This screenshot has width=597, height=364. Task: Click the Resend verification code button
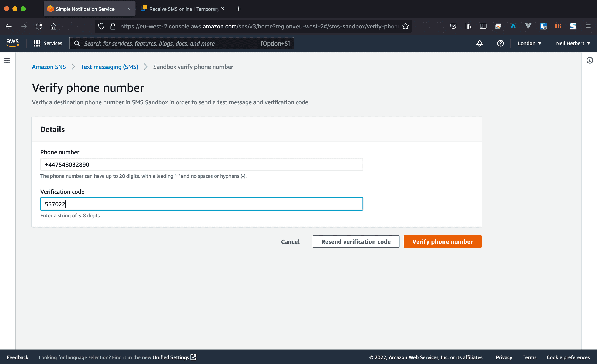point(356,241)
